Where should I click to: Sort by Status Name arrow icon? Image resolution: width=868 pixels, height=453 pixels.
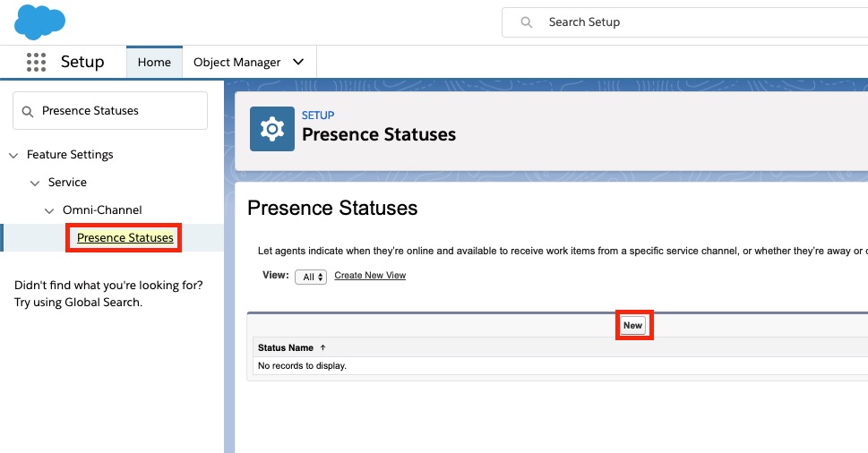pyautogui.click(x=322, y=347)
